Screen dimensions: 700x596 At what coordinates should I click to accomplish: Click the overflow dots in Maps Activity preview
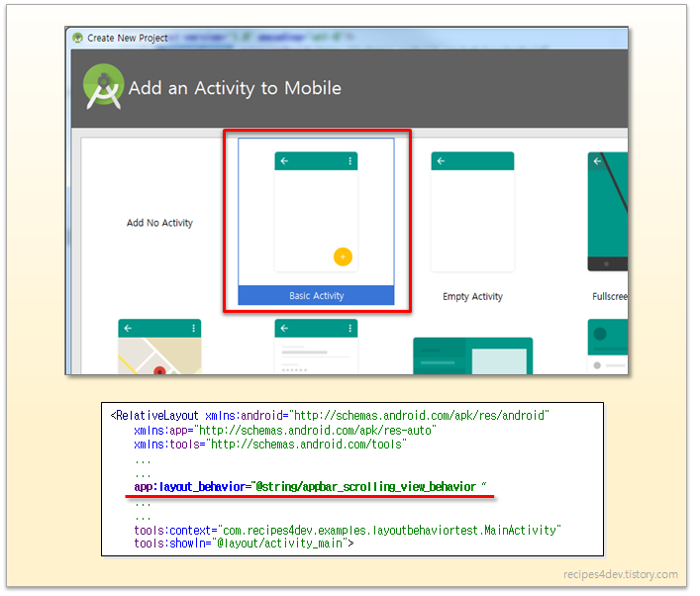point(193,328)
